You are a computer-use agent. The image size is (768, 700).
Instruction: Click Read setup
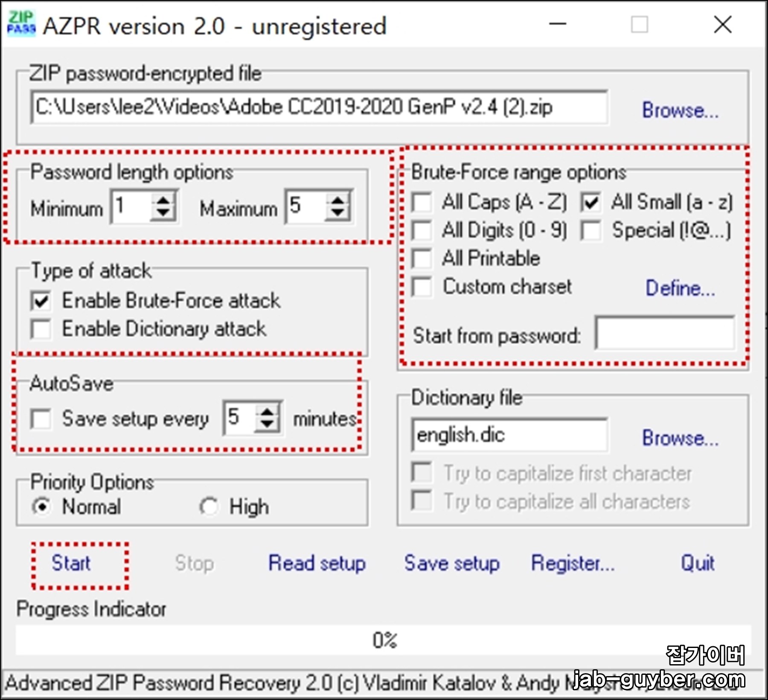point(317,563)
